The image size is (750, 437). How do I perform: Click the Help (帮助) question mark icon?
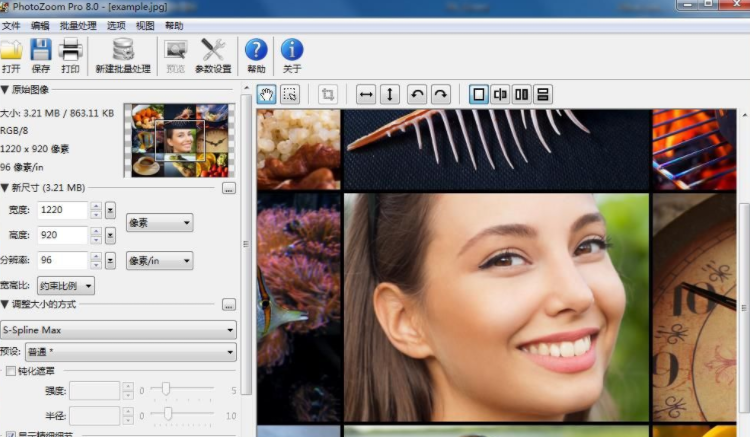point(256,50)
